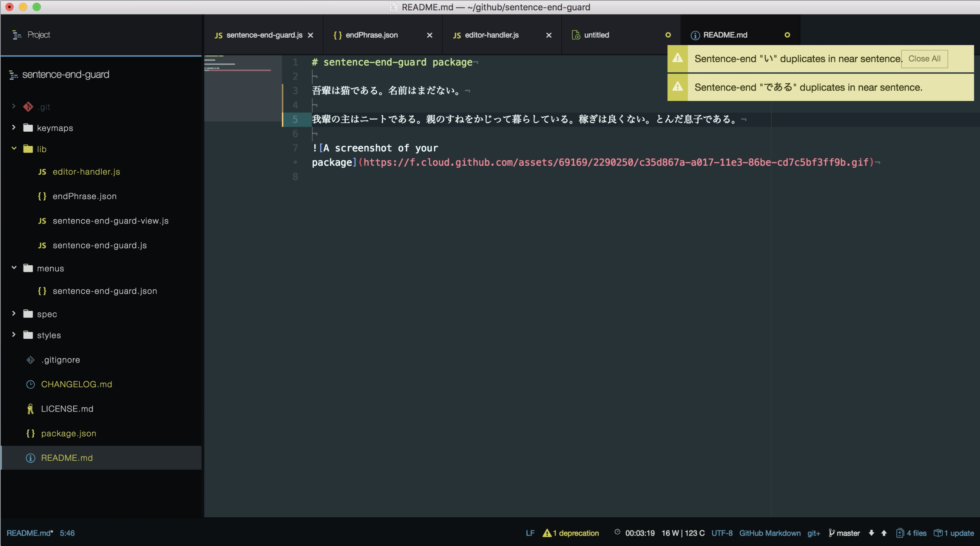Click the 4 files changed icon
980x546 pixels.
tap(900, 533)
